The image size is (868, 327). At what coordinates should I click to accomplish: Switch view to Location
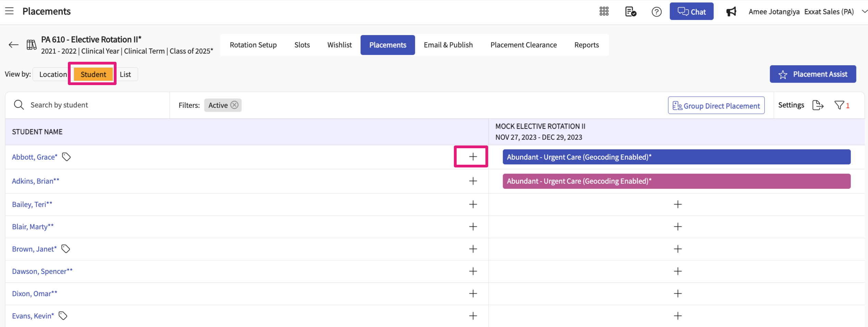[x=53, y=74]
